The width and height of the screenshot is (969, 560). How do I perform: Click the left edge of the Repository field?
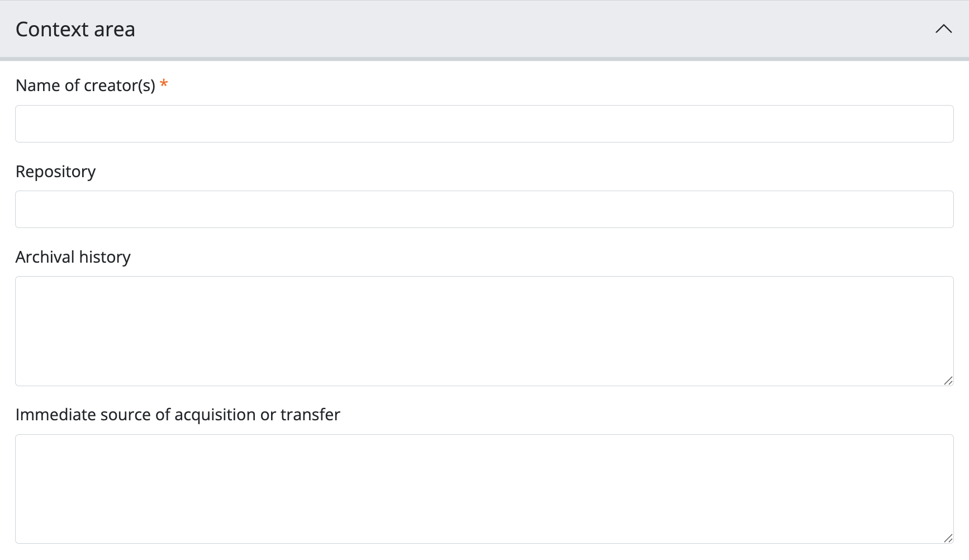pyautogui.click(x=22, y=209)
